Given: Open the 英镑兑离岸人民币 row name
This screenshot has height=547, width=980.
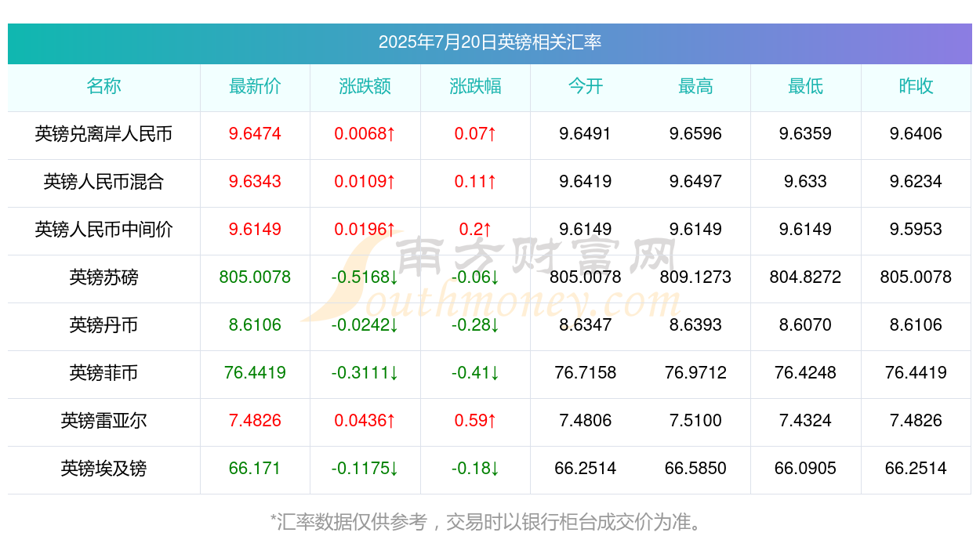Looking at the screenshot, I should [x=103, y=135].
